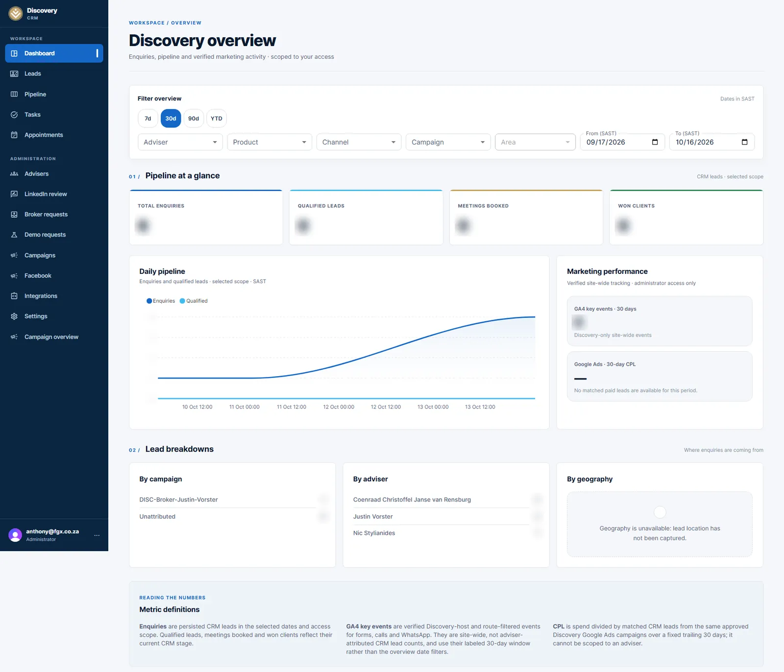Open LinkedIn review via its icon
This screenshot has width=784, height=672.
pyautogui.click(x=14, y=194)
